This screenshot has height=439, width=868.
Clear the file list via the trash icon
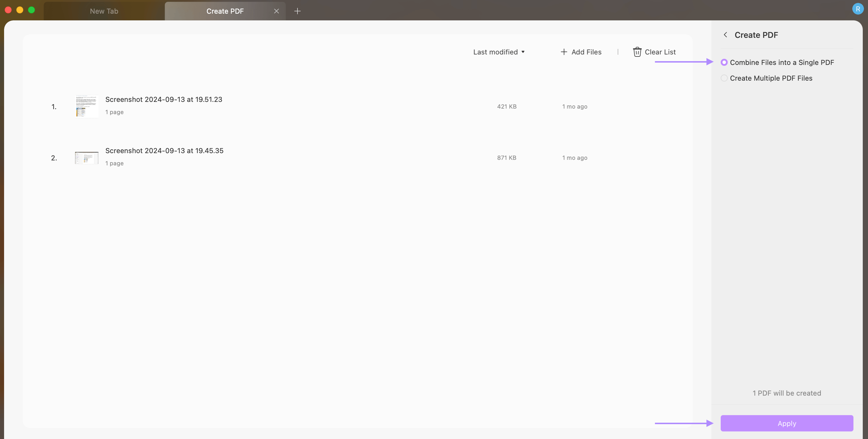[x=637, y=52]
